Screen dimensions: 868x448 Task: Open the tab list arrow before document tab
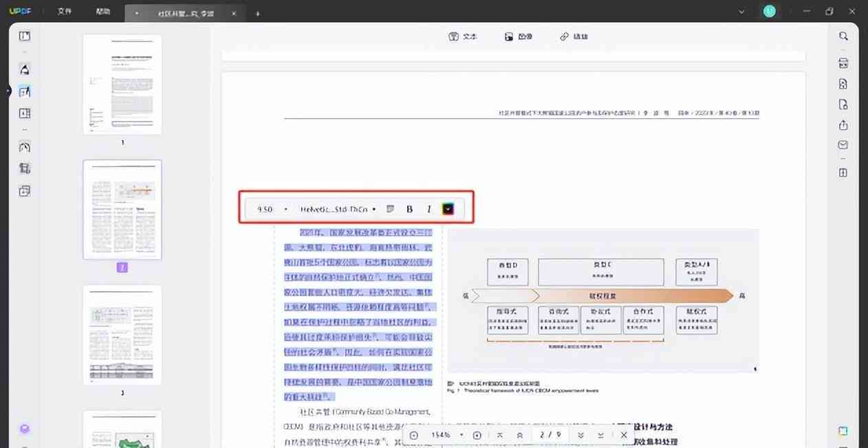[137, 13]
